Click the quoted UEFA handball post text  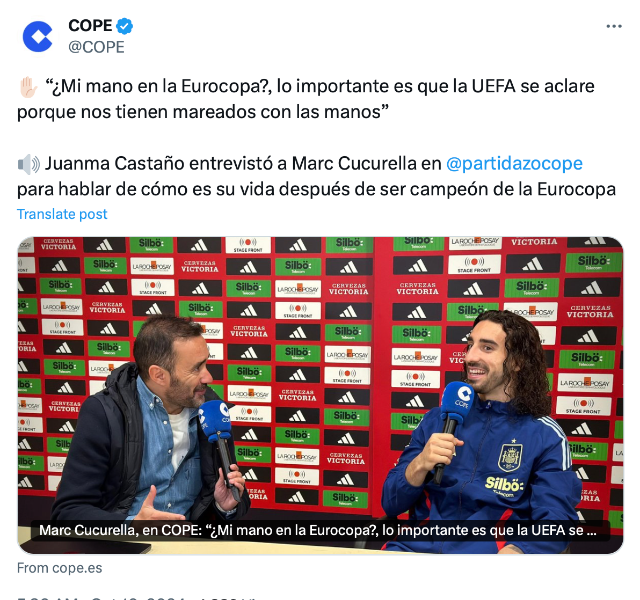tap(306, 99)
